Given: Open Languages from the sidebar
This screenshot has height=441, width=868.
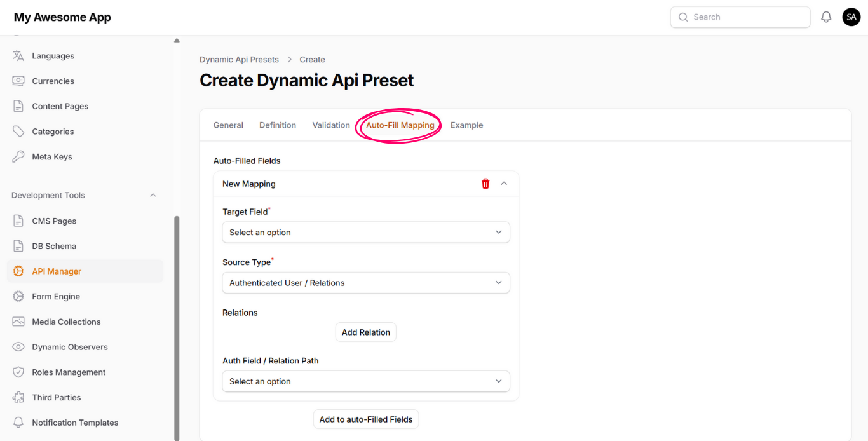Looking at the screenshot, I should [53, 56].
